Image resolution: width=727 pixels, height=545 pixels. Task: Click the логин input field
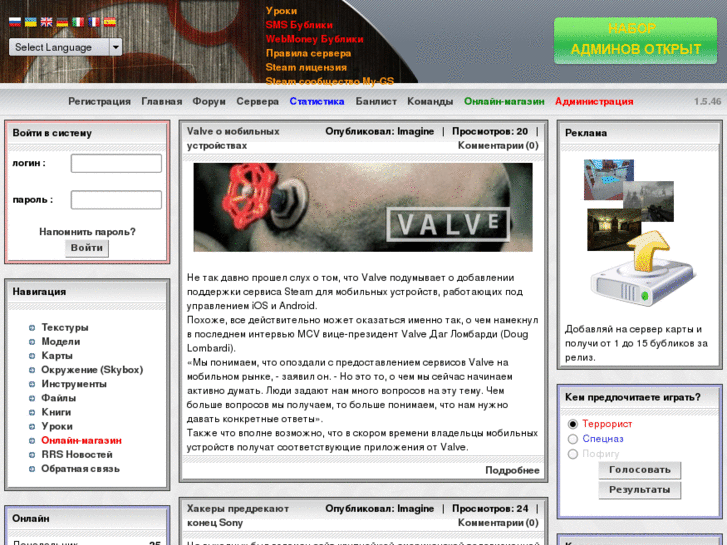(x=116, y=163)
